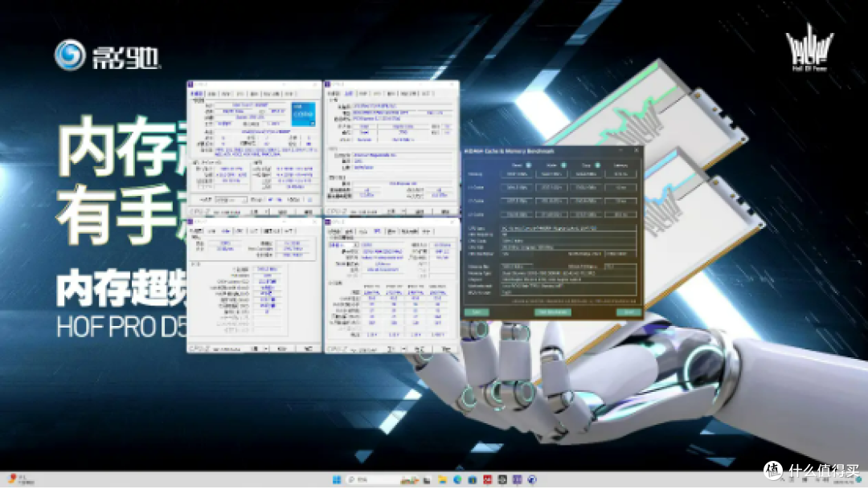Viewport: 868px width, 489px height.
Task: Click the purple CPU-Z taskbar icon
Action: pyautogui.click(x=517, y=479)
